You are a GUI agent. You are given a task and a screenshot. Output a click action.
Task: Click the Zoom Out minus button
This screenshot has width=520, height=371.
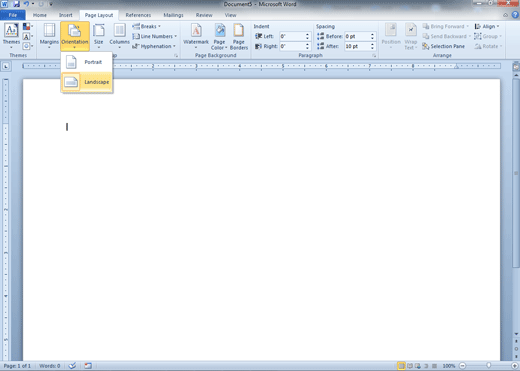tap(463, 366)
